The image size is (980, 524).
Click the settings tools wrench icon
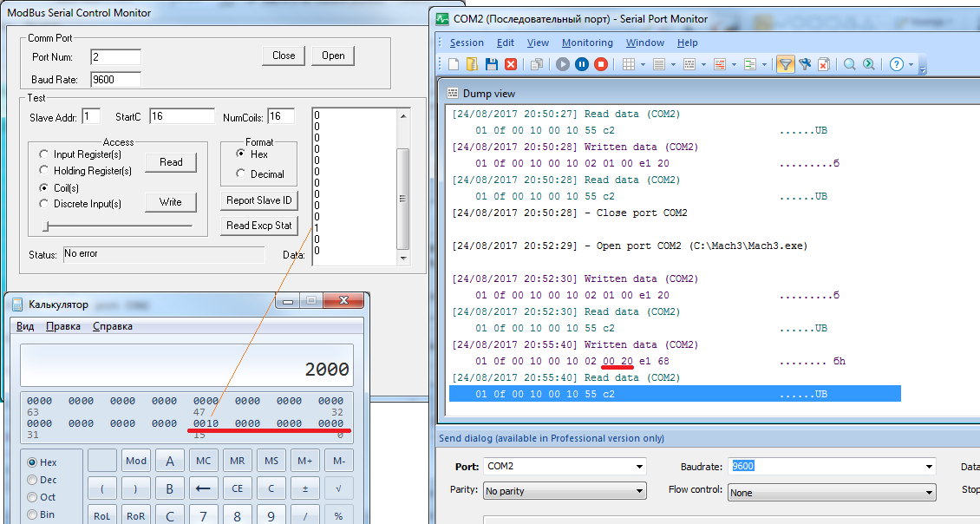coord(805,64)
